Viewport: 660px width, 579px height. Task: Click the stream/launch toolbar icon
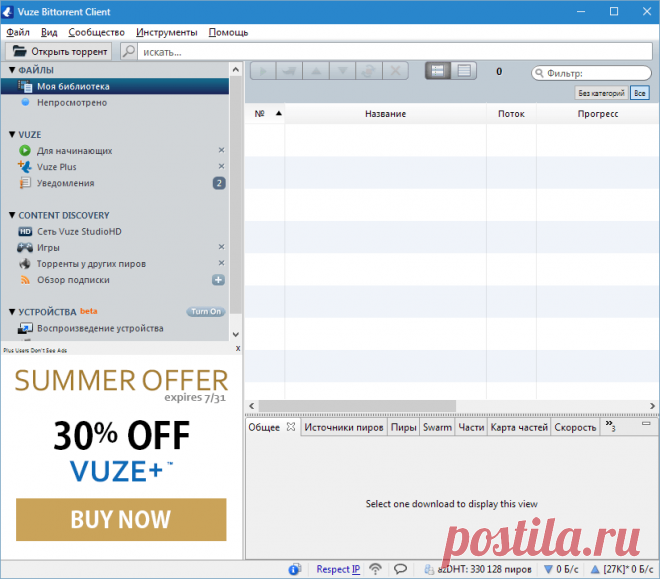[289, 71]
